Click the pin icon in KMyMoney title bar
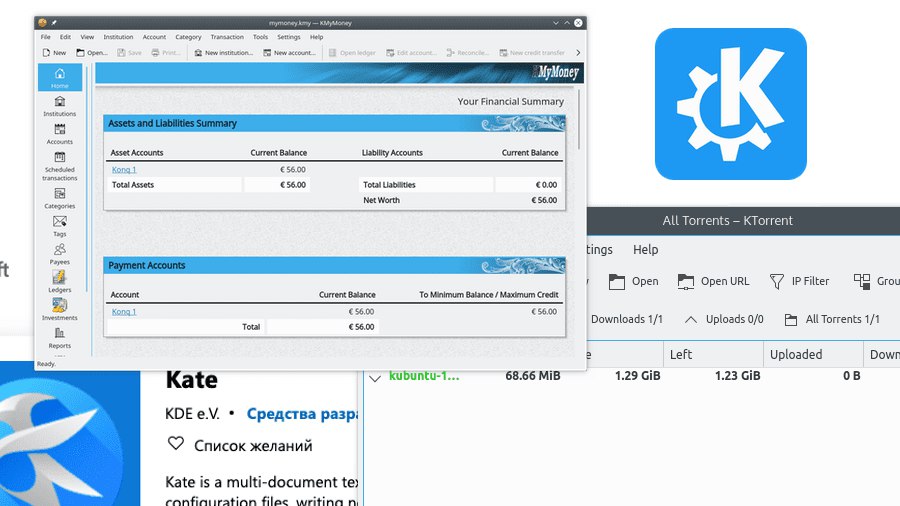The width and height of the screenshot is (900, 506). (x=53, y=23)
